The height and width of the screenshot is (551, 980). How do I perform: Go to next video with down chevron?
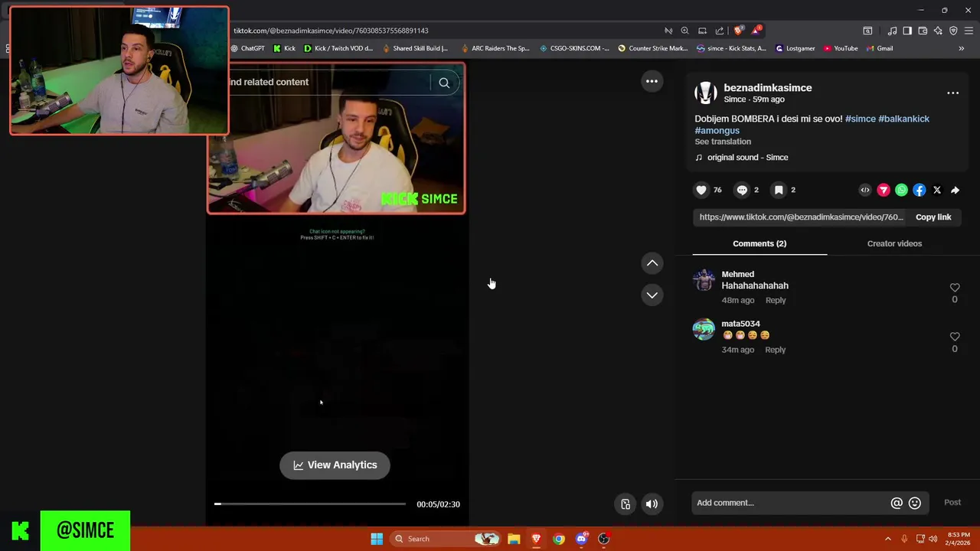[x=652, y=295]
